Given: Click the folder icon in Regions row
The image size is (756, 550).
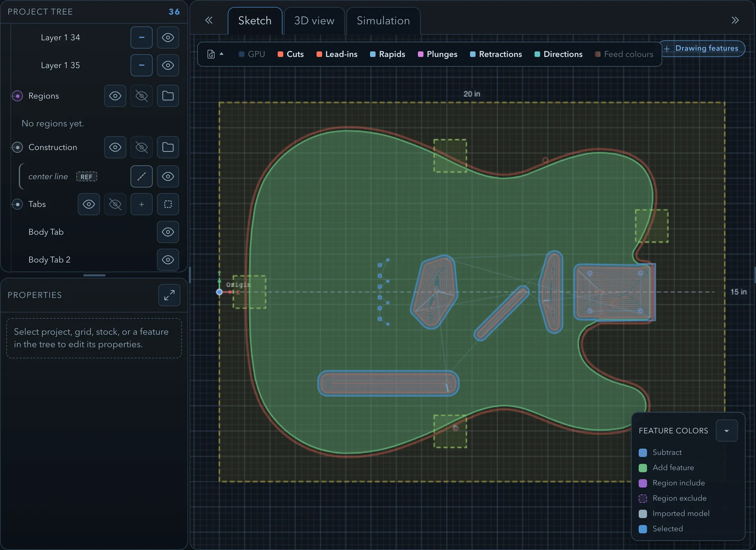Looking at the screenshot, I should coord(168,96).
